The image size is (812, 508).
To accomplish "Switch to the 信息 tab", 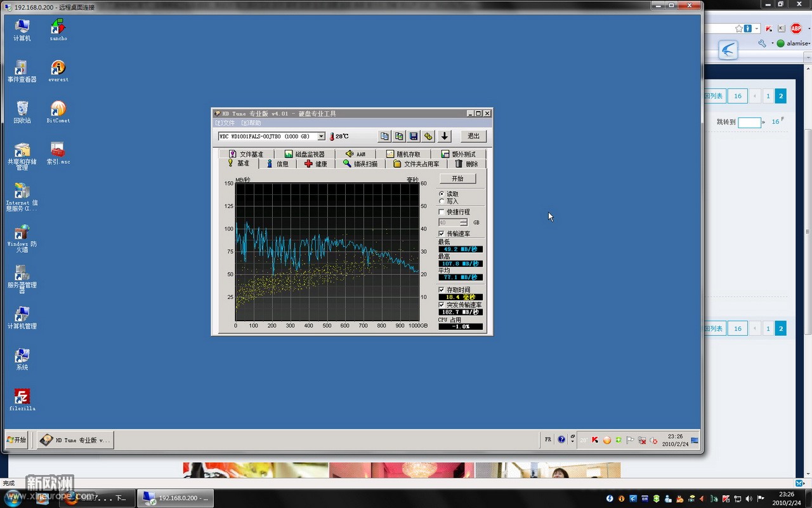I will click(277, 164).
